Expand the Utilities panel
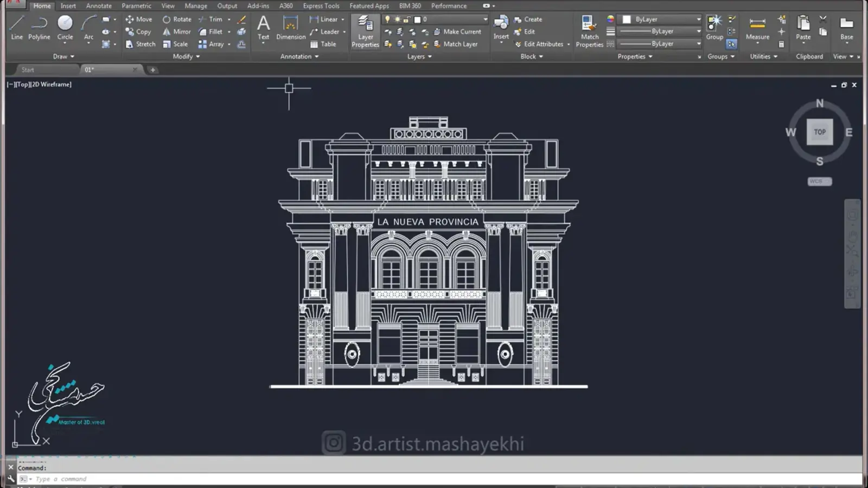The height and width of the screenshot is (488, 868). tap(763, 56)
